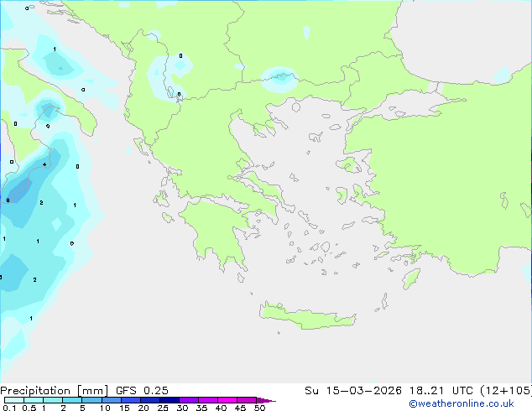Click the legend arrow tip above 50 mm
This screenshot has height=411, width=532.
click(266, 400)
